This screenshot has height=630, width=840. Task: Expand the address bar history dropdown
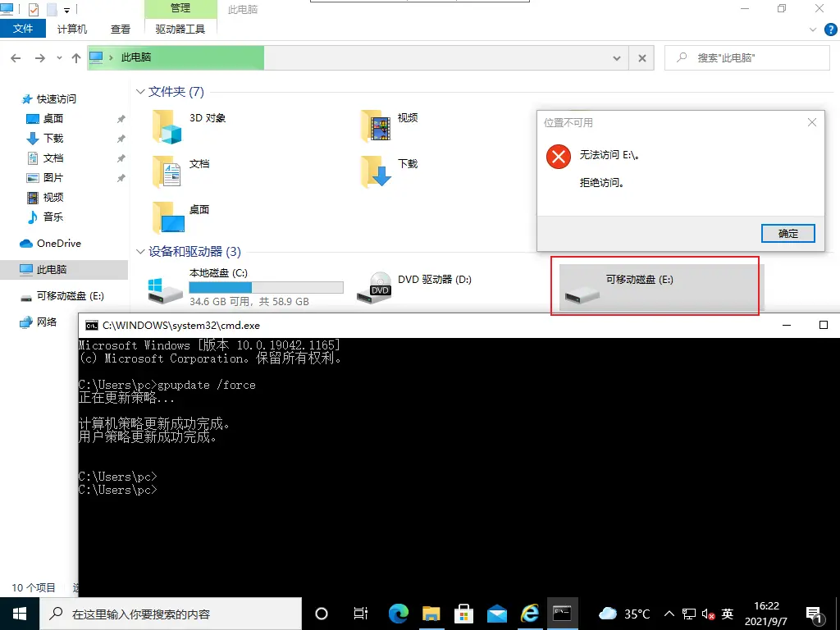(x=617, y=58)
